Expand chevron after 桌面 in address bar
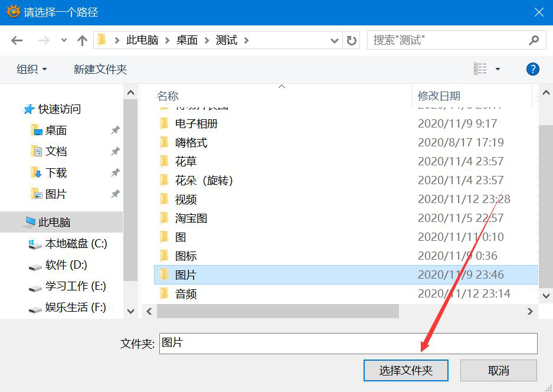553x392 pixels. 207,41
